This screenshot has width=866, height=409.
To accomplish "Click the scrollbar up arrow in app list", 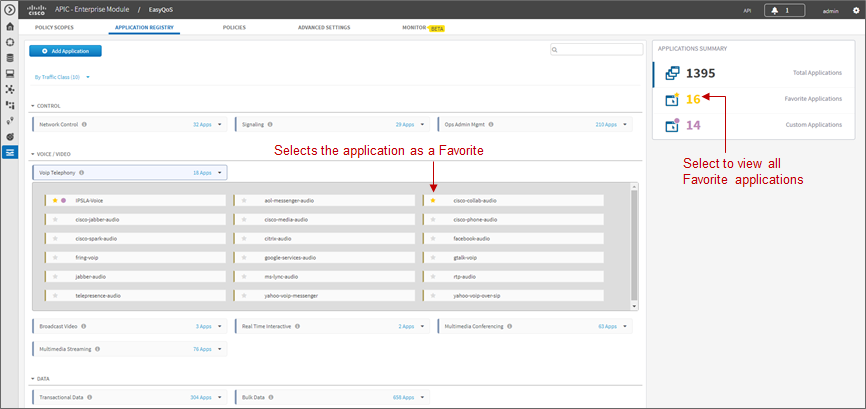I will click(x=634, y=187).
